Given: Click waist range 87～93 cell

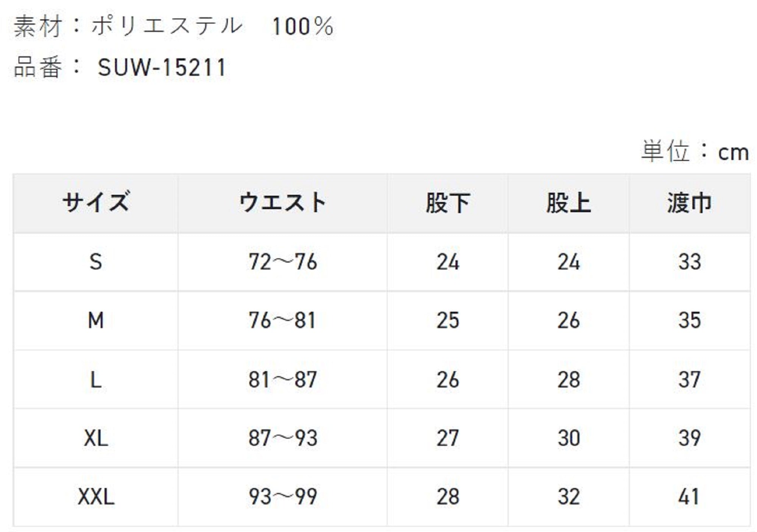Looking at the screenshot, I should tap(283, 438).
